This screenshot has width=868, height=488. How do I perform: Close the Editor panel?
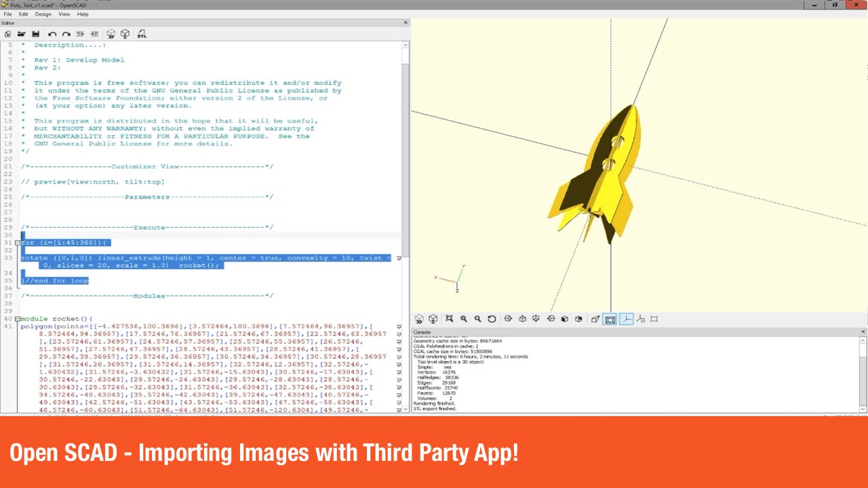pos(406,22)
